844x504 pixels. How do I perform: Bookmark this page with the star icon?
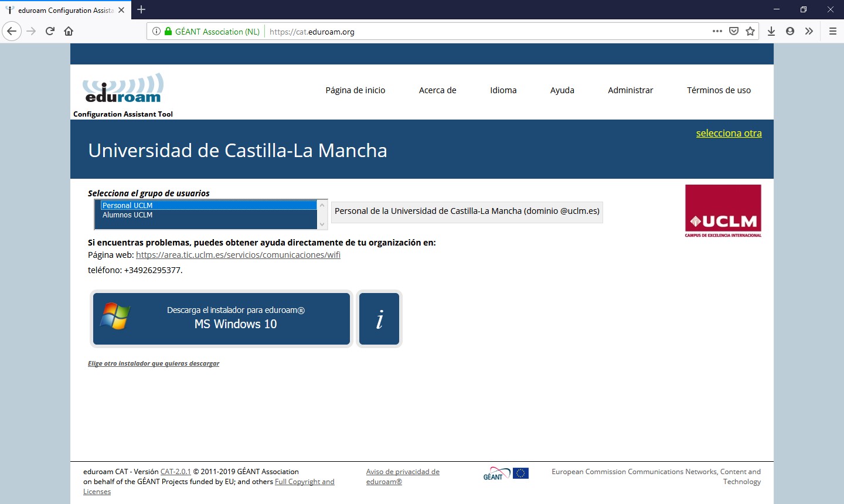coord(750,31)
